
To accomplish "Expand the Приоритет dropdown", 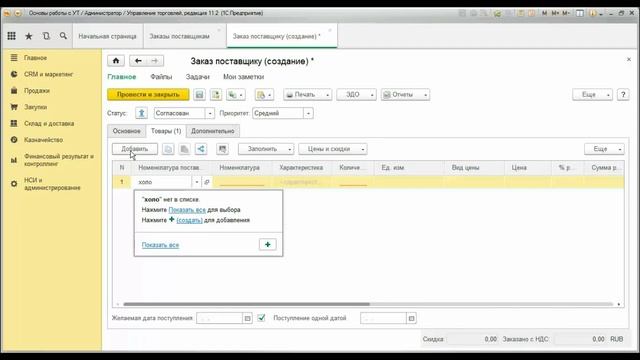I will coord(309,113).
